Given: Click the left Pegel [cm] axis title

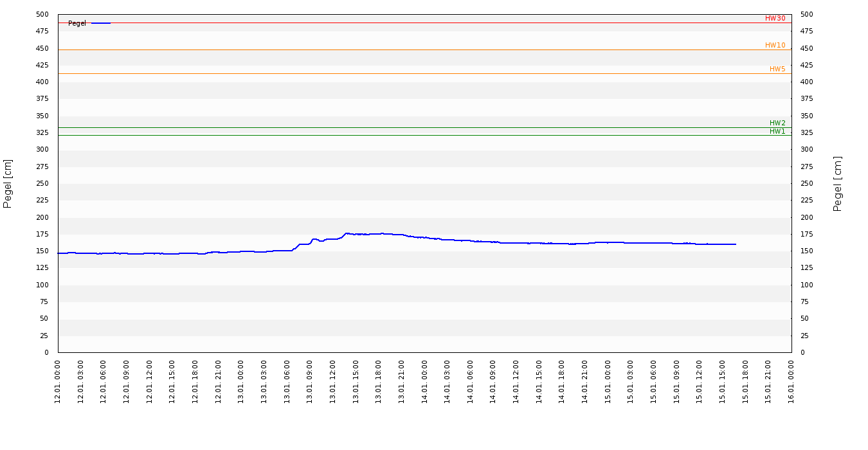Looking at the screenshot, I should click(x=8, y=183).
